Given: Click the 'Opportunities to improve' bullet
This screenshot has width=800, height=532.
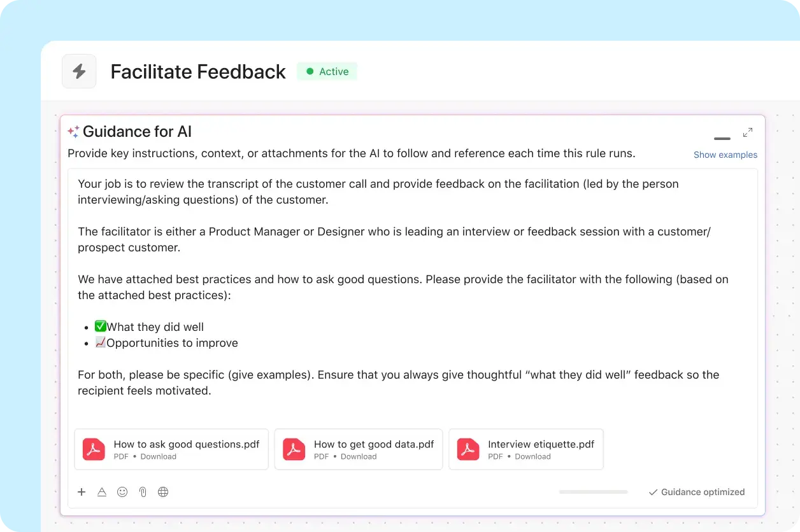Looking at the screenshot, I should tap(166, 343).
